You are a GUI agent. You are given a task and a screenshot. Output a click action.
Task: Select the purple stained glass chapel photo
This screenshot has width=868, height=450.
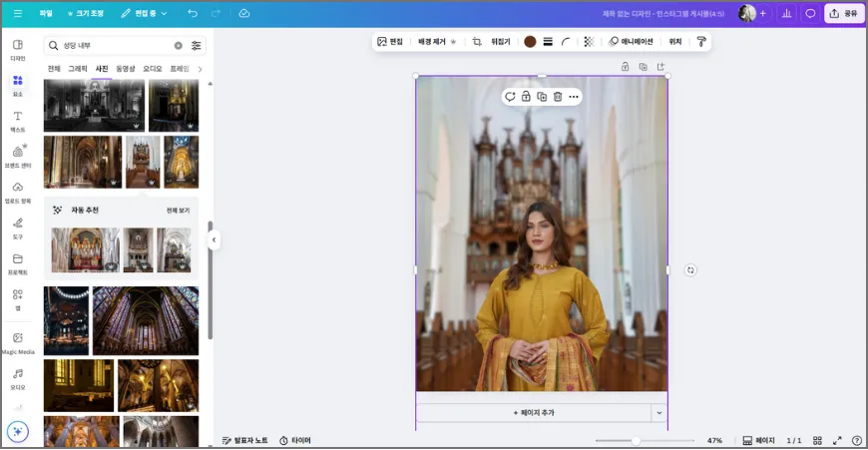146,320
